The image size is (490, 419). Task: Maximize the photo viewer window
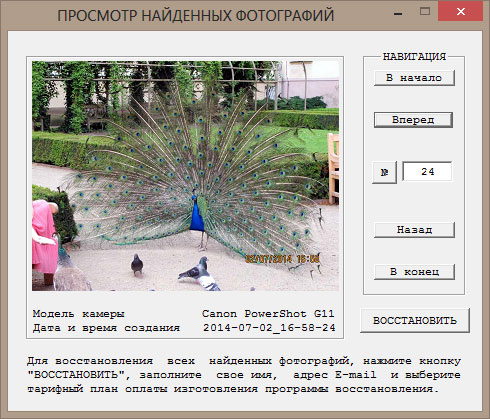click(x=425, y=12)
